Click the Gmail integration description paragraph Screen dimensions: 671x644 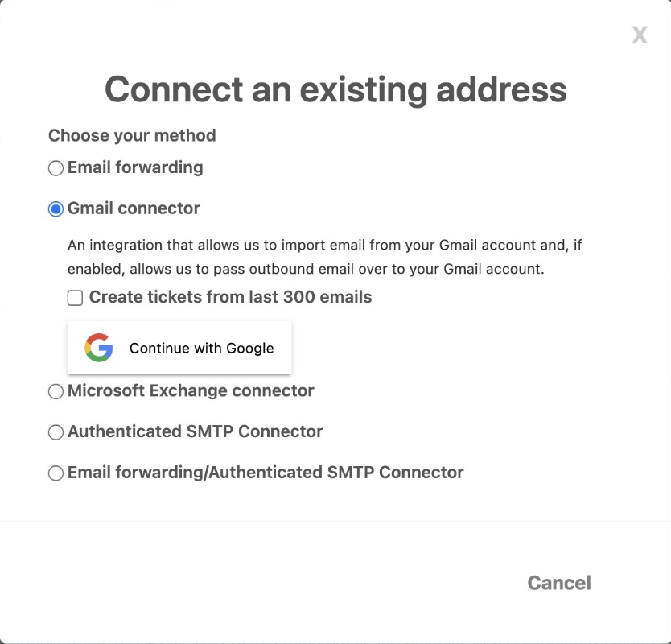point(324,257)
